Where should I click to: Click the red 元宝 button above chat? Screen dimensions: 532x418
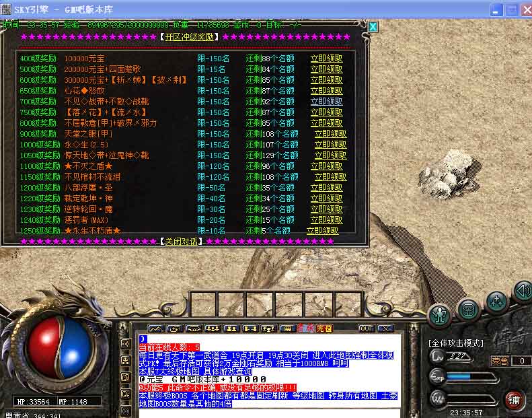(x=306, y=328)
